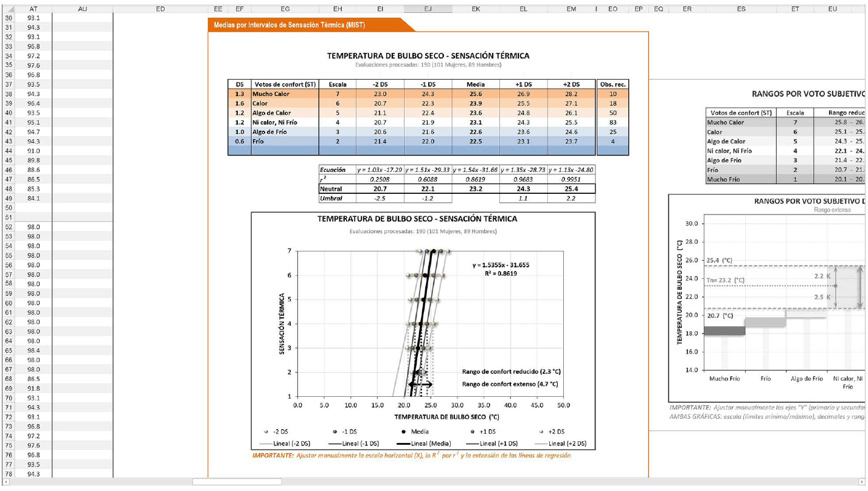
Task: Click 'Rango de confort extenso (4.7 °C)' label
Action: click(x=511, y=384)
